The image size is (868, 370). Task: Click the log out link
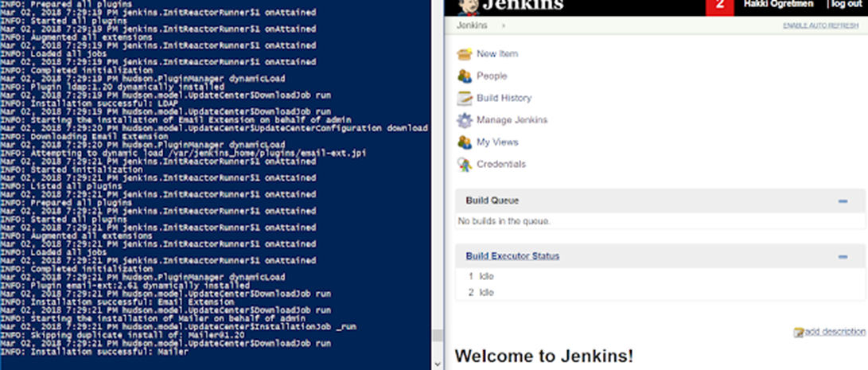[847, 4]
